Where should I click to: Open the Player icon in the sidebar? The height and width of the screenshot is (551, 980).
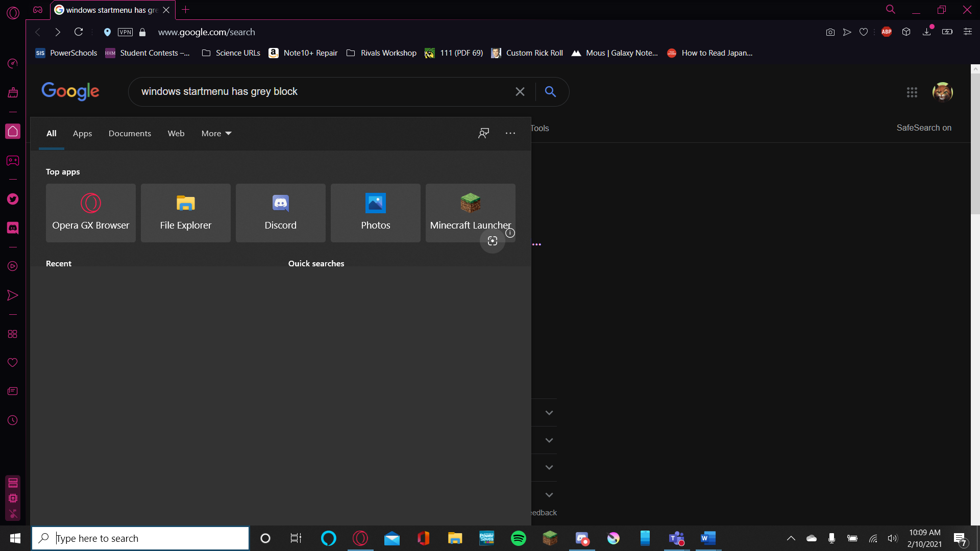13,266
